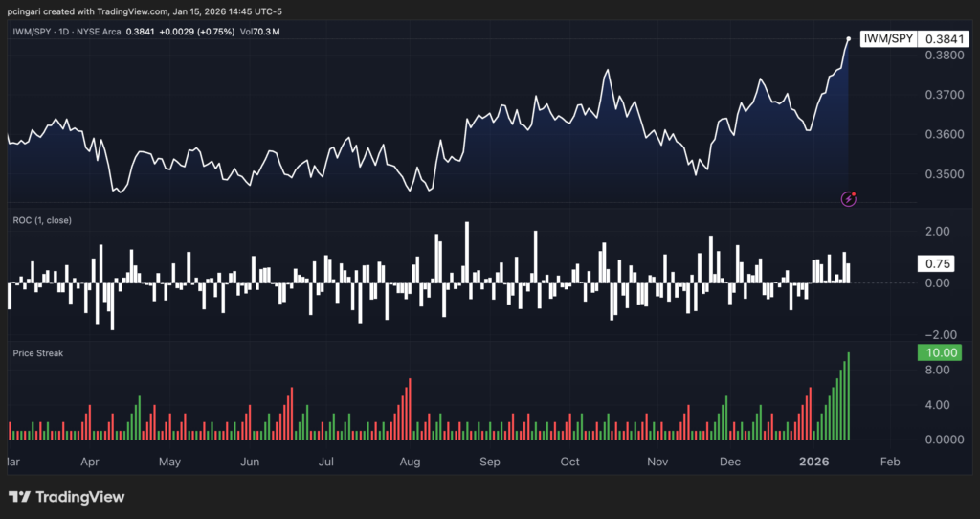This screenshot has height=519, width=980.
Task: Click the ROC 0.75 value label
Action: pyautogui.click(x=935, y=263)
